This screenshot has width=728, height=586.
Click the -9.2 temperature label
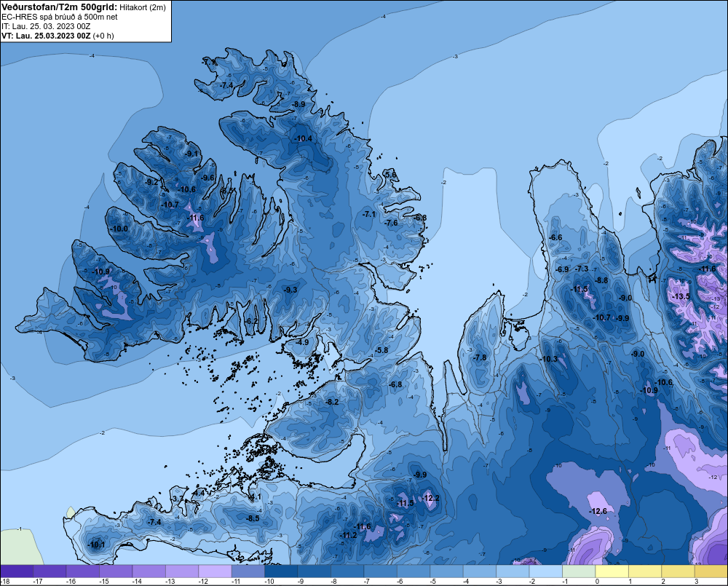coord(152,182)
